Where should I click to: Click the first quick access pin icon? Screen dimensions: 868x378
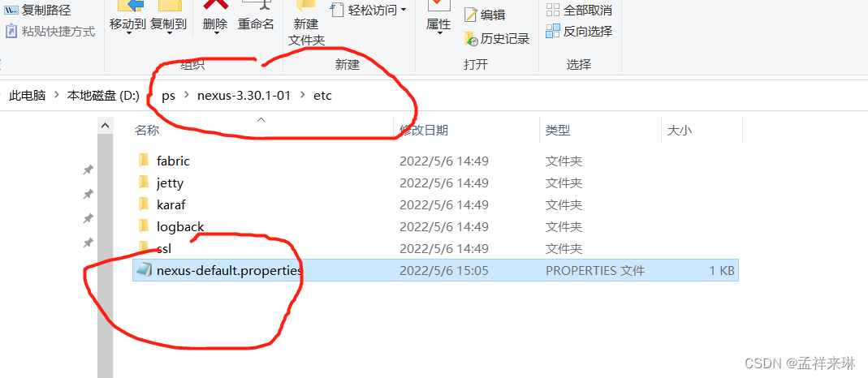coord(88,170)
